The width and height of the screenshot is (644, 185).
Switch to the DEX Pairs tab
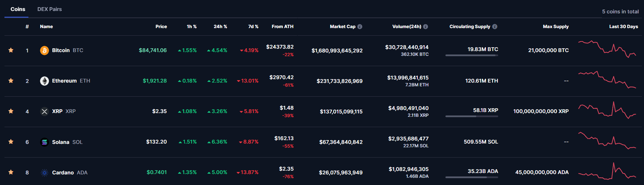(x=50, y=9)
